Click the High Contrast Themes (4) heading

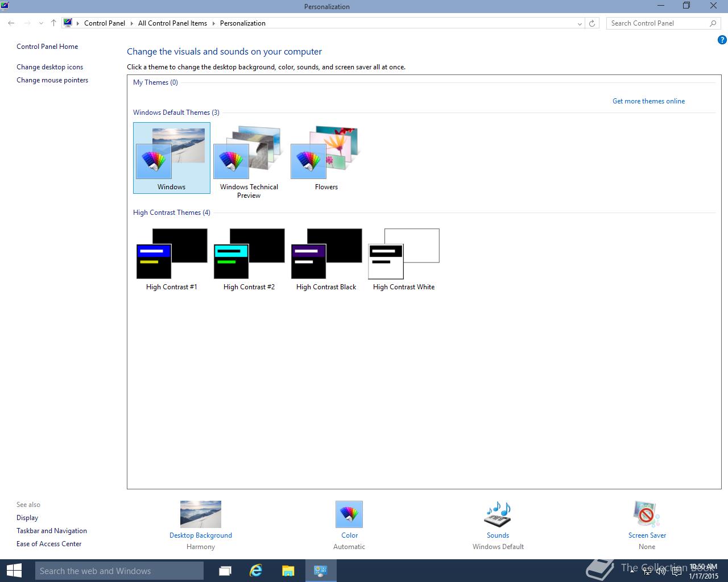172,213
